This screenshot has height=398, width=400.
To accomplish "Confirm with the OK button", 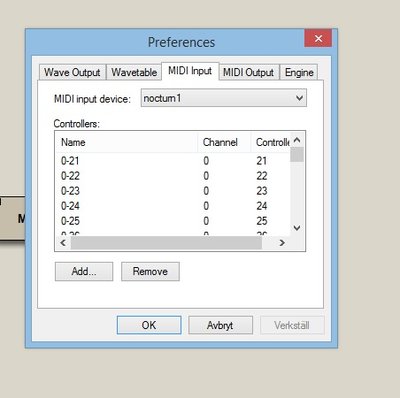I will coord(149,325).
